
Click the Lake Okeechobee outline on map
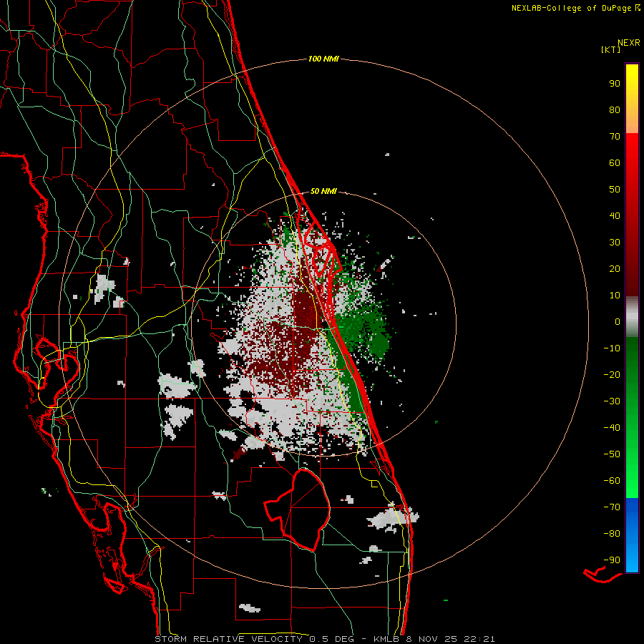coord(298,509)
